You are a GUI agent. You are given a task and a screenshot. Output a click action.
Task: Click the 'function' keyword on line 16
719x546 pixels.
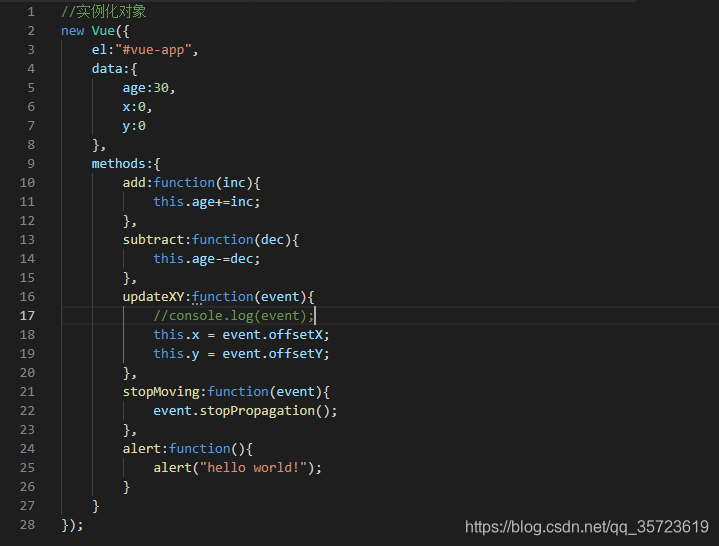pyautogui.click(x=222, y=297)
